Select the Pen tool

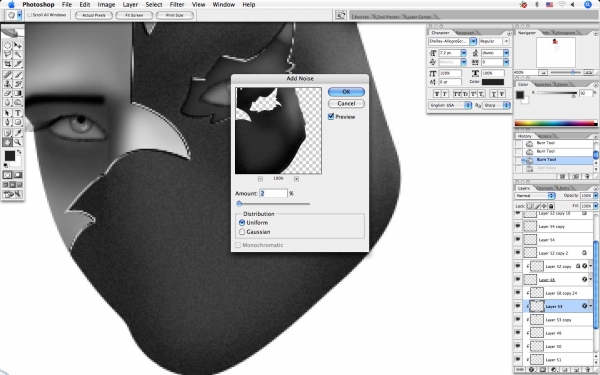coord(7,122)
